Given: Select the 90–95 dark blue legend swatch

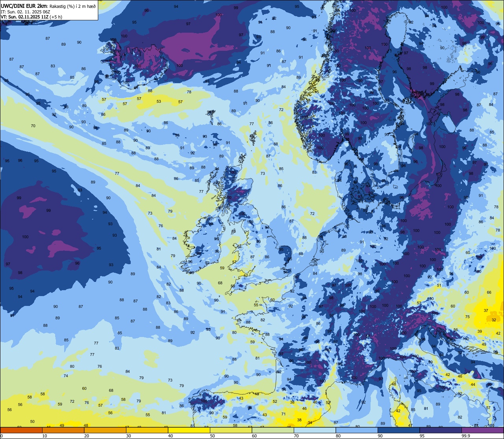Looking at the screenshot, I should (x=398, y=430).
